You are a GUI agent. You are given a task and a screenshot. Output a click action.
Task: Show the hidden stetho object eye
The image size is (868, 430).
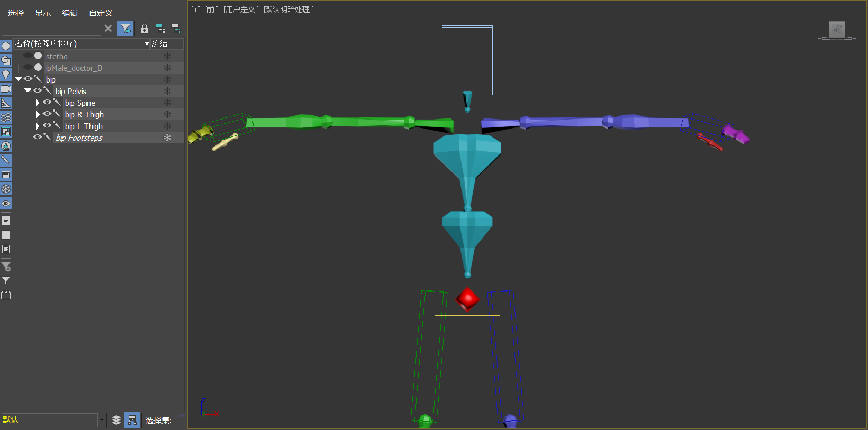click(x=28, y=56)
